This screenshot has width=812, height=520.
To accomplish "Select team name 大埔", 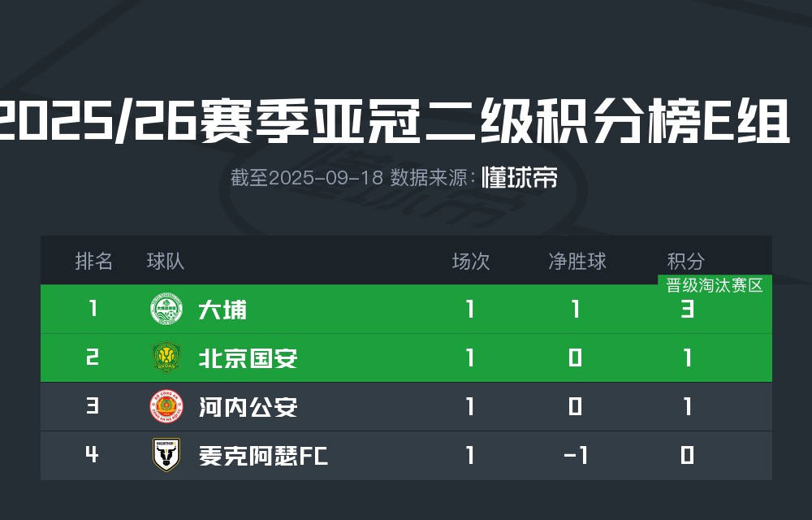I will point(222,310).
